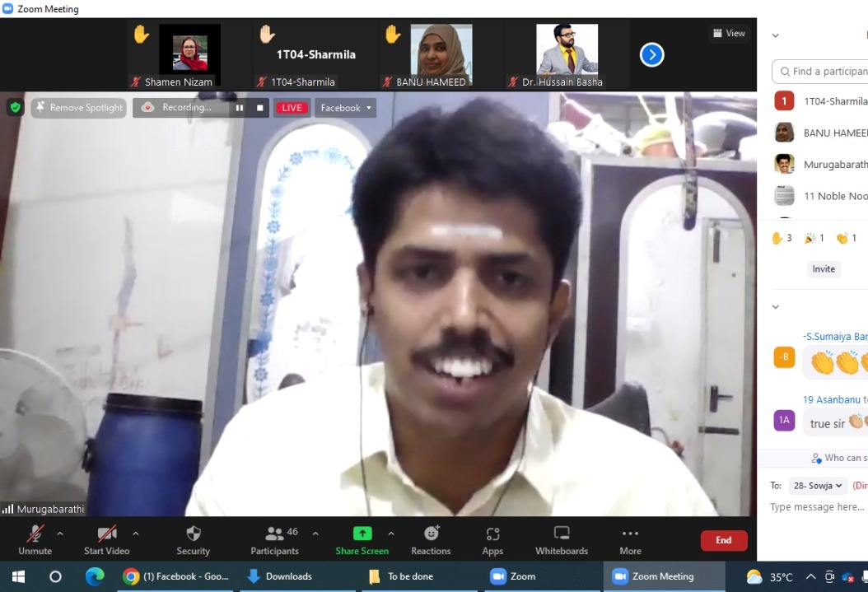Show next participants with blue arrow

(651, 55)
